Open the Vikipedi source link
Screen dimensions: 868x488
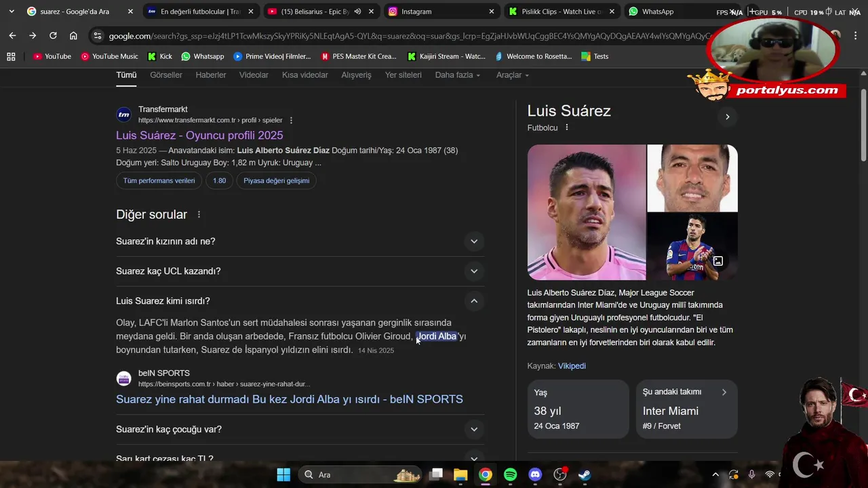tap(572, 366)
